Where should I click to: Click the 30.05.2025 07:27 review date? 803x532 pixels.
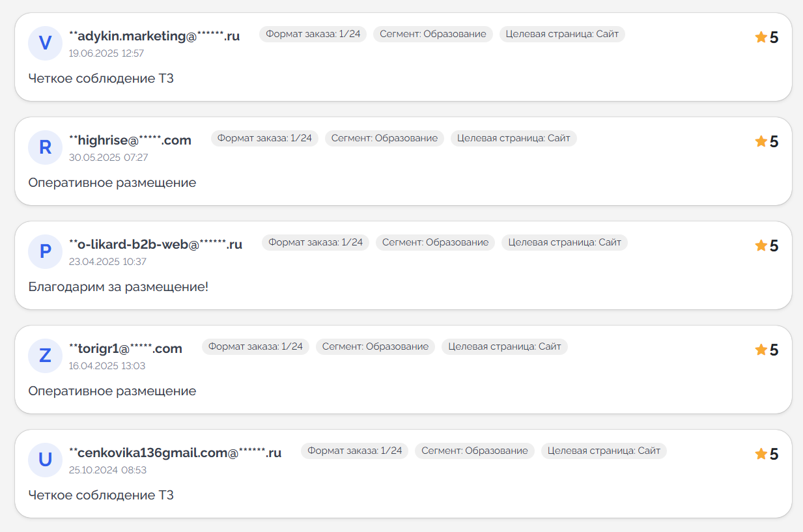click(x=108, y=158)
